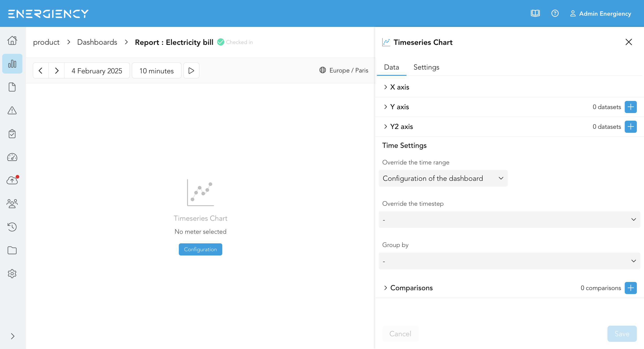Click the Dashboards breadcrumb
The image size is (644, 349).
click(97, 42)
